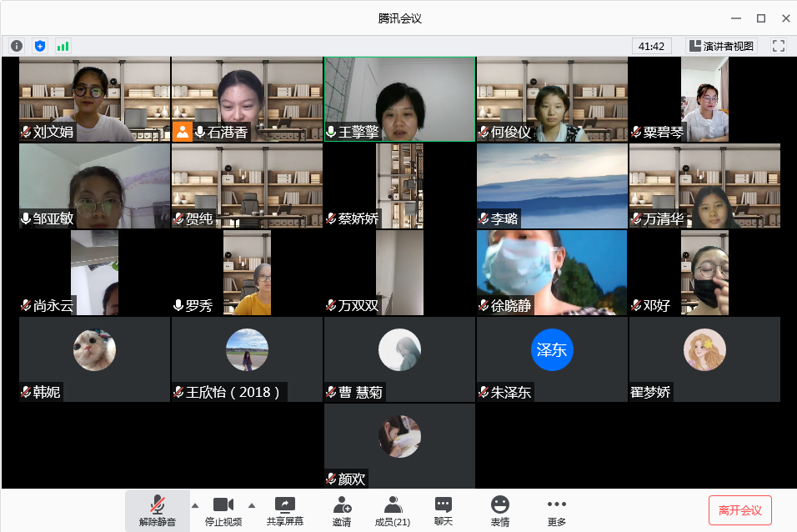Click the 41:42 meeting timer
The width and height of the screenshot is (797, 532).
651,46
